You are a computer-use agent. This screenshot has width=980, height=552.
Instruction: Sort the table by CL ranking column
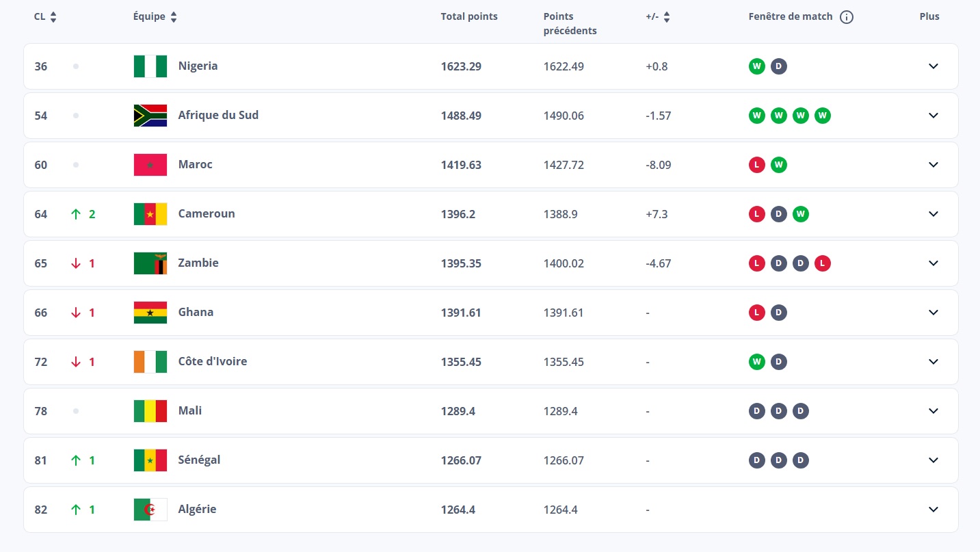[53, 17]
